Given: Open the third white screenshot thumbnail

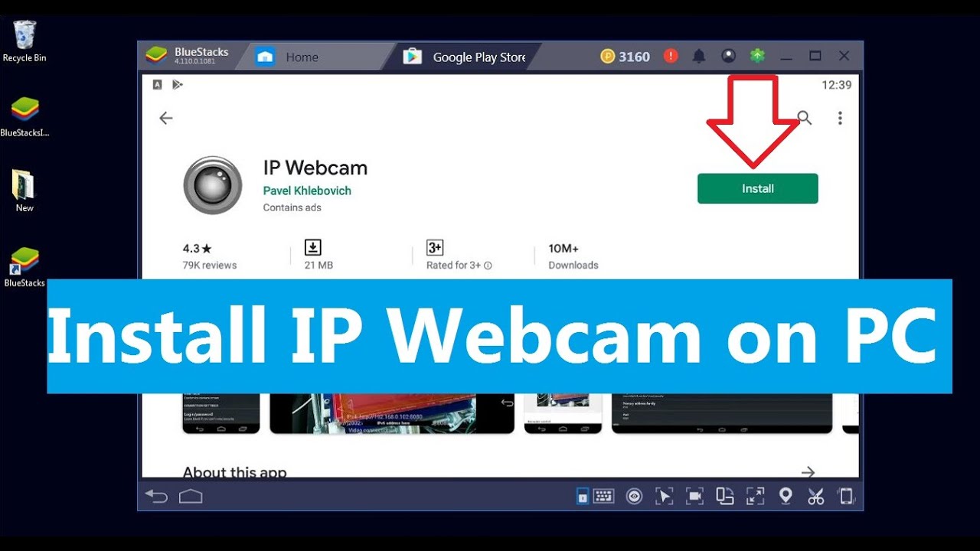Looking at the screenshot, I should click(563, 413).
